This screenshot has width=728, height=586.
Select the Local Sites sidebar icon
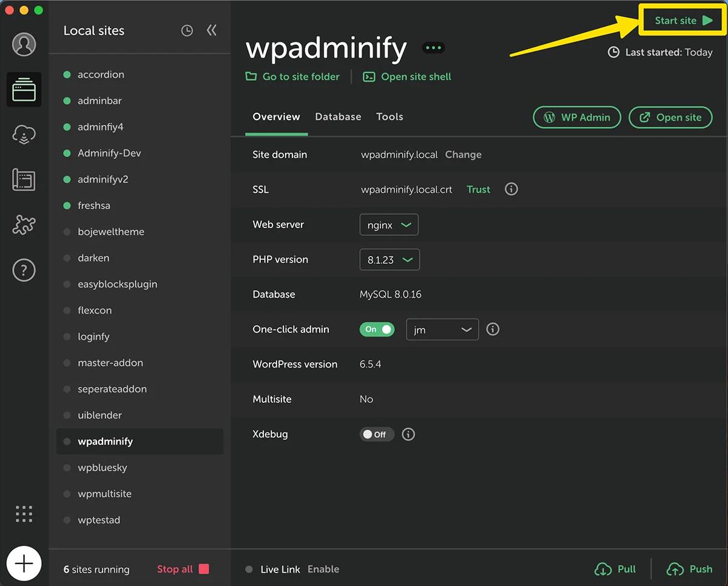pyautogui.click(x=24, y=90)
